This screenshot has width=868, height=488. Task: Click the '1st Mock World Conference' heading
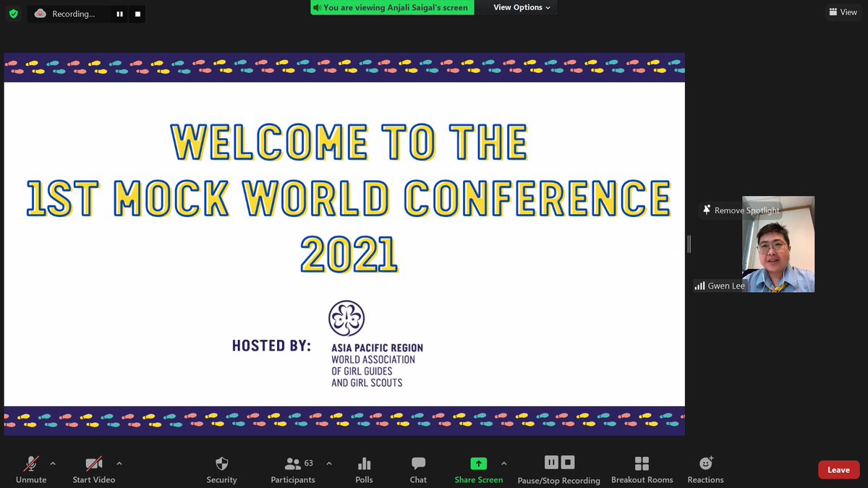pyautogui.click(x=349, y=198)
